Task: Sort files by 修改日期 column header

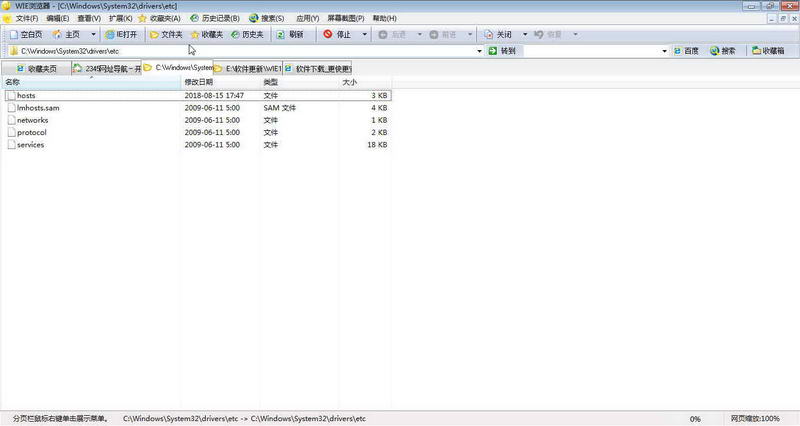Action: tap(199, 82)
